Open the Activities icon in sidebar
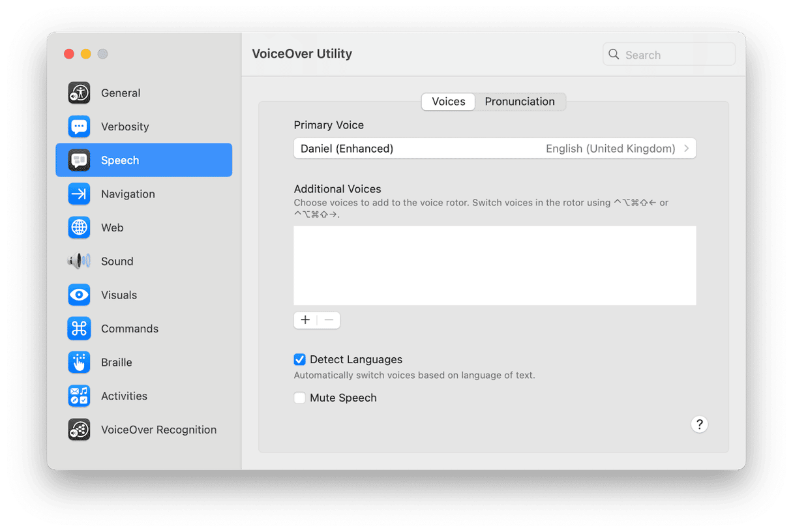 pyautogui.click(x=79, y=396)
